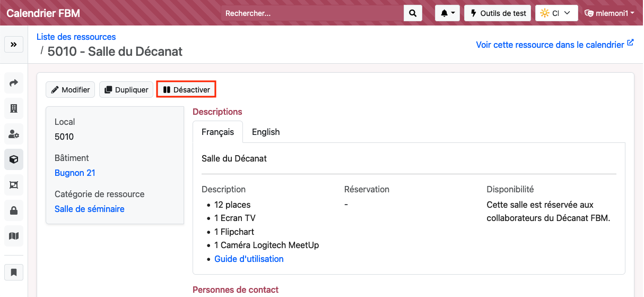Select the Français description tab

coord(217,132)
